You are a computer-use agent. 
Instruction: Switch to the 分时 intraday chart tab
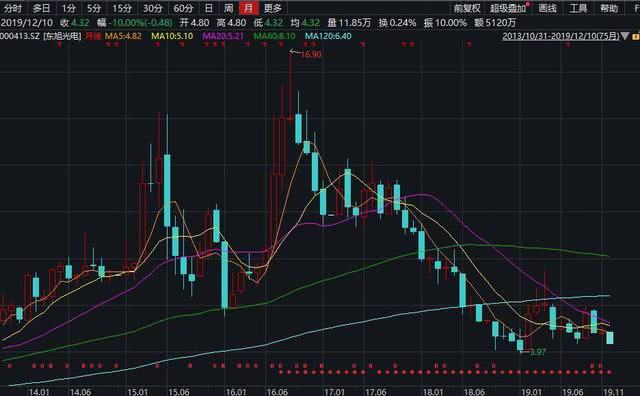tap(13, 8)
